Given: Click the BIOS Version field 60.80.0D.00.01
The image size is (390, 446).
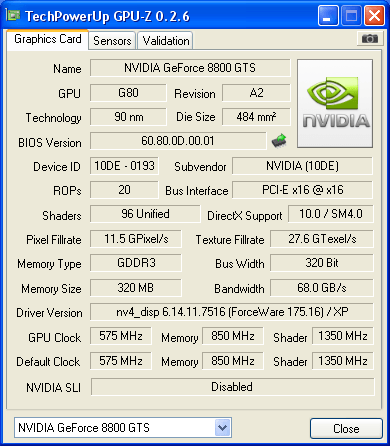Looking at the screenshot, I should pyautogui.click(x=178, y=141).
